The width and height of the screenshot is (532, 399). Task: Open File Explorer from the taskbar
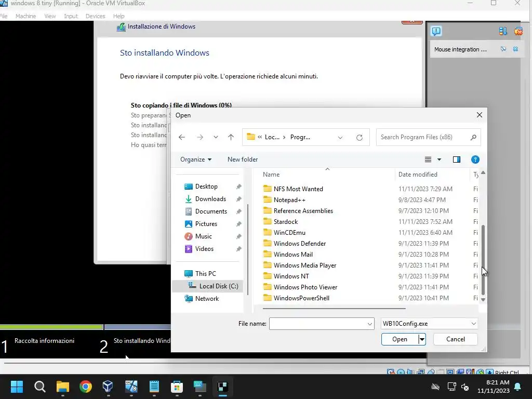pyautogui.click(x=63, y=387)
